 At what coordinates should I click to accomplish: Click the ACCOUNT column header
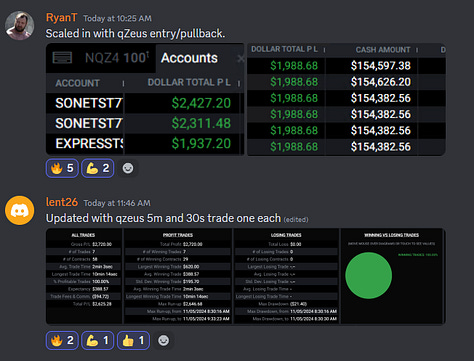point(77,83)
